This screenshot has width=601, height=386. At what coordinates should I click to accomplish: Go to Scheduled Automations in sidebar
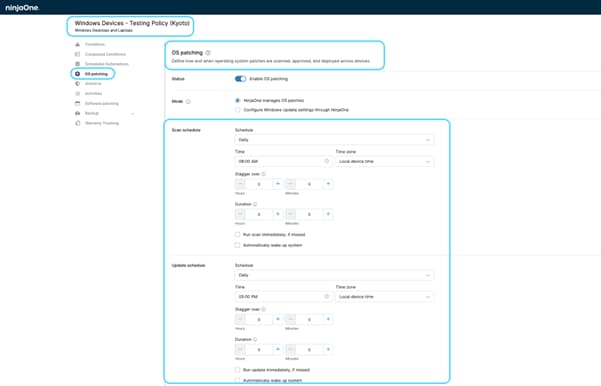107,64
